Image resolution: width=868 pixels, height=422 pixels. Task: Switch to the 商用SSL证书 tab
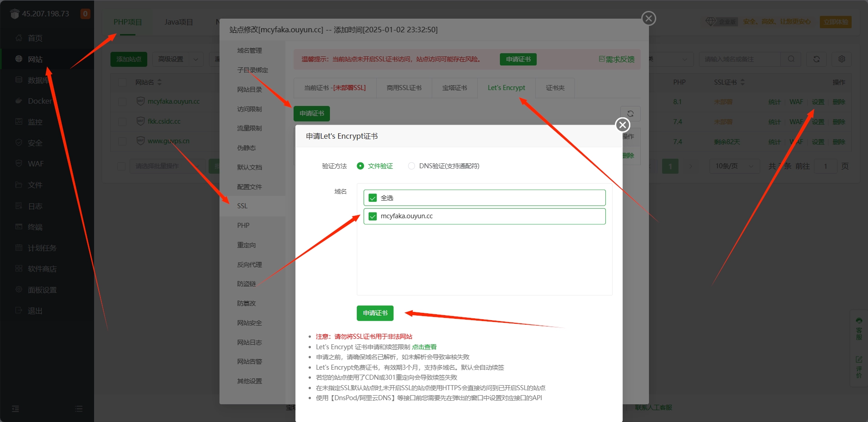coord(404,88)
